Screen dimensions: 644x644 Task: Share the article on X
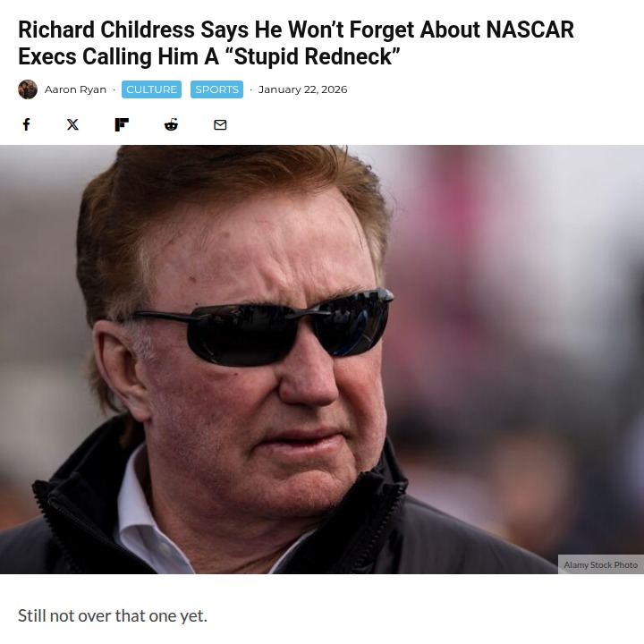[x=72, y=124]
